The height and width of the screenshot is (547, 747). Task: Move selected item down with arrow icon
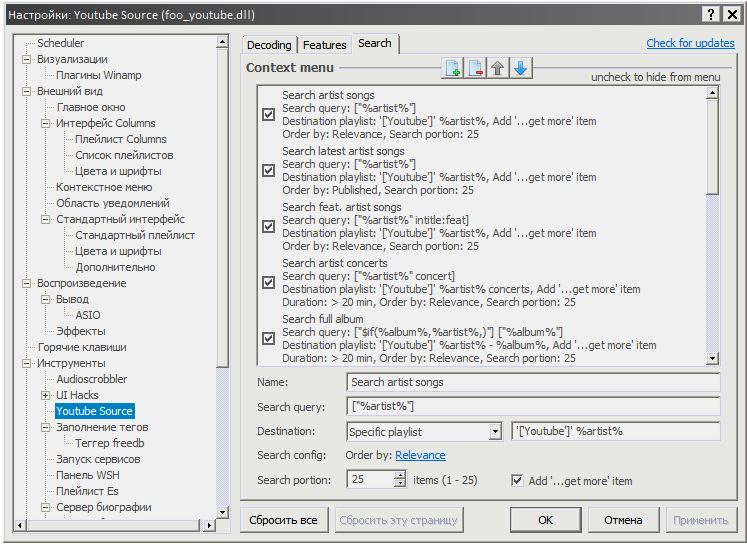coord(521,68)
